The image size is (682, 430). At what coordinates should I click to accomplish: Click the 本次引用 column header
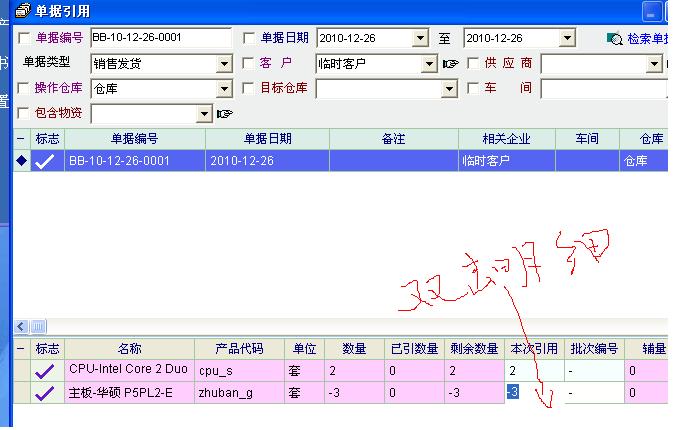pos(534,349)
